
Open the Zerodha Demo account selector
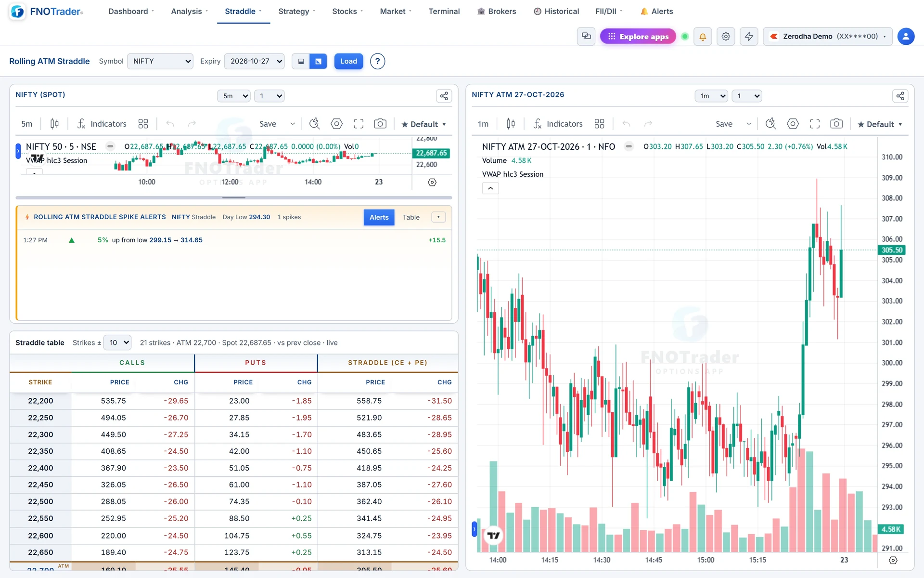827,36
